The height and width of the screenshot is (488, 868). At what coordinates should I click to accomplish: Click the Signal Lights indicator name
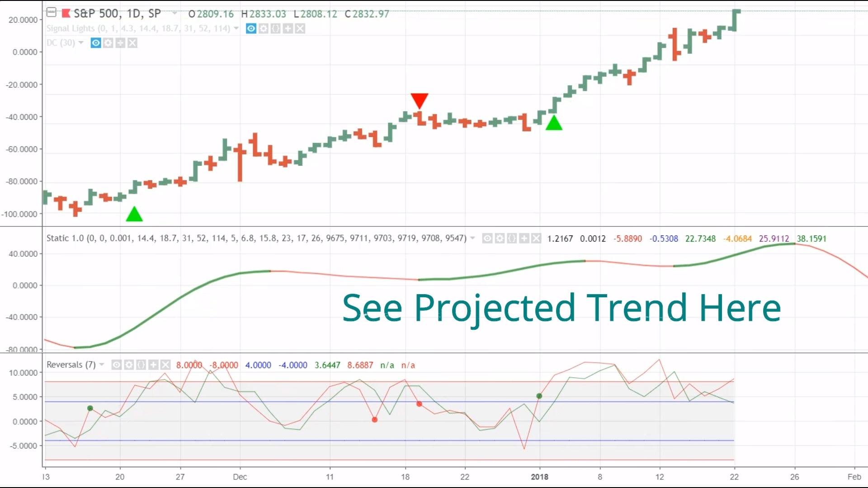138,28
